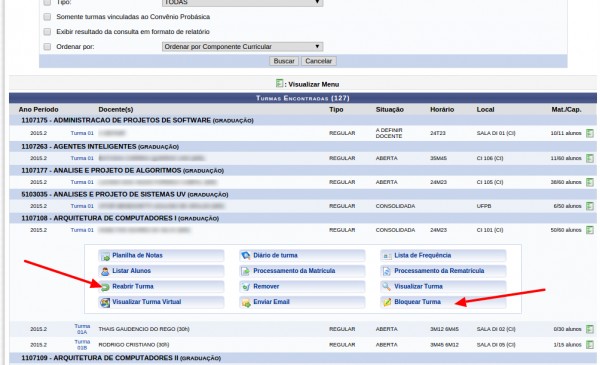Click the CI 105 (CI) local cell
The width and height of the screenshot is (600, 365).
[x=490, y=182]
